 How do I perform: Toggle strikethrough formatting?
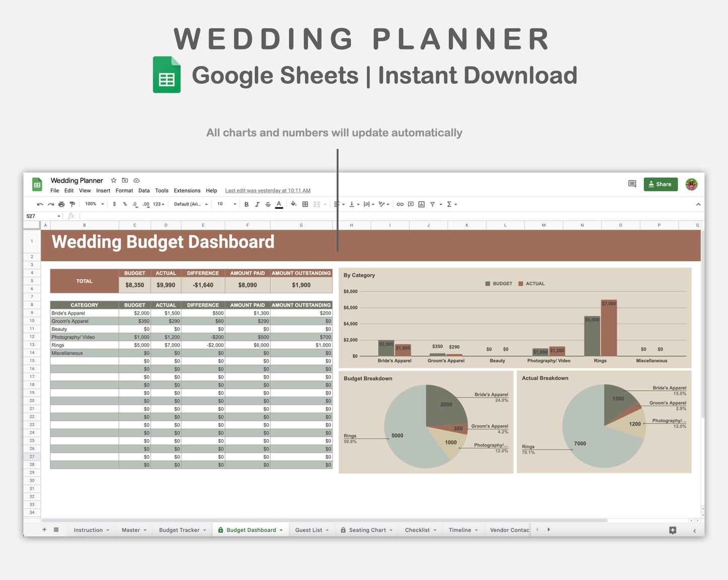point(268,204)
